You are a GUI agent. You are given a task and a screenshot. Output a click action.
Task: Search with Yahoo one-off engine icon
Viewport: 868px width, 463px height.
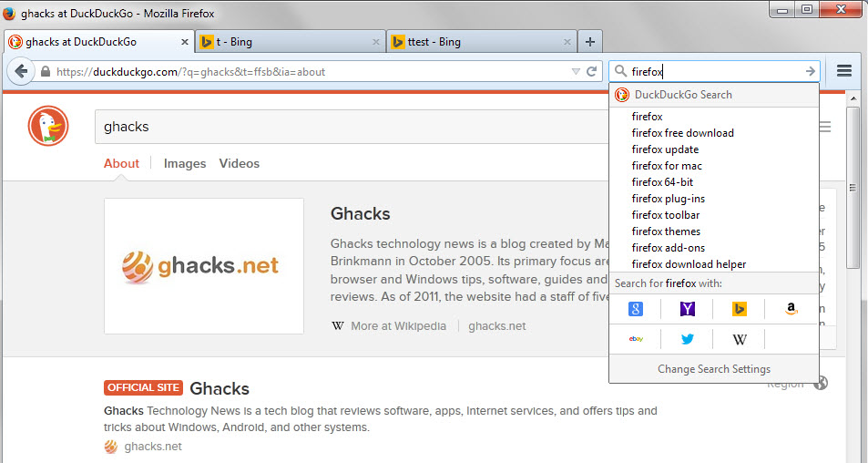(687, 309)
